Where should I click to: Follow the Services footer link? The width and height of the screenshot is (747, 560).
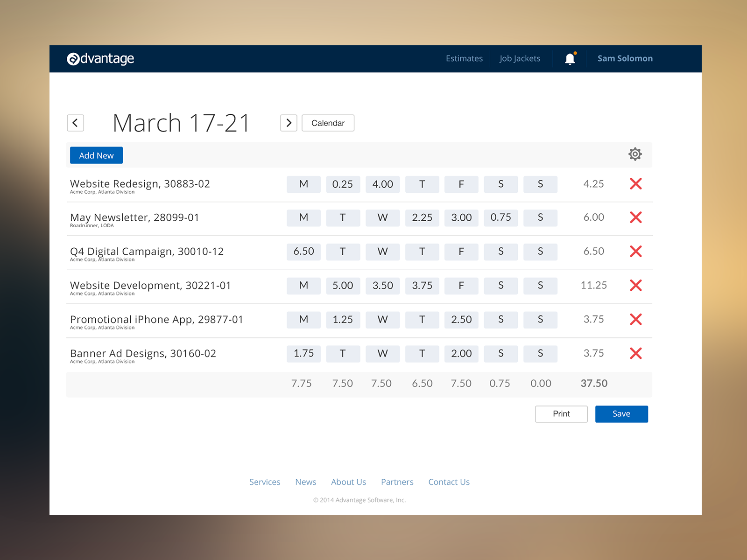click(265, 482)
